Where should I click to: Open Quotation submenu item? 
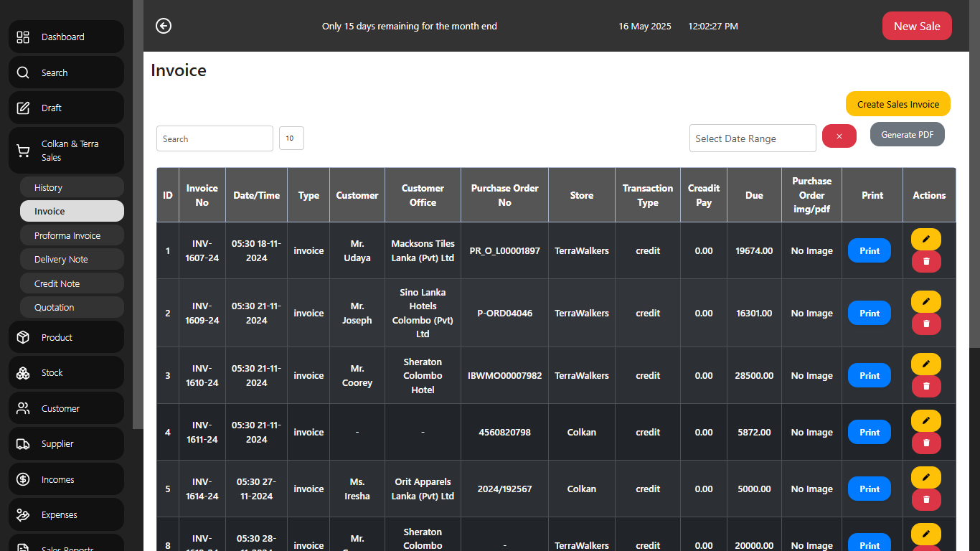[72, 307]
